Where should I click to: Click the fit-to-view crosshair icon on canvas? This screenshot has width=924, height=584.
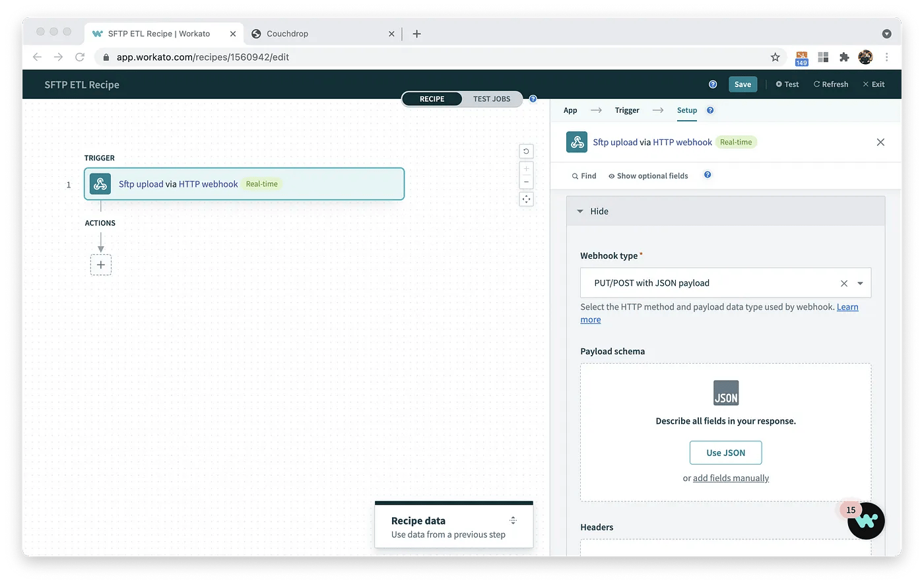[526, 199]
